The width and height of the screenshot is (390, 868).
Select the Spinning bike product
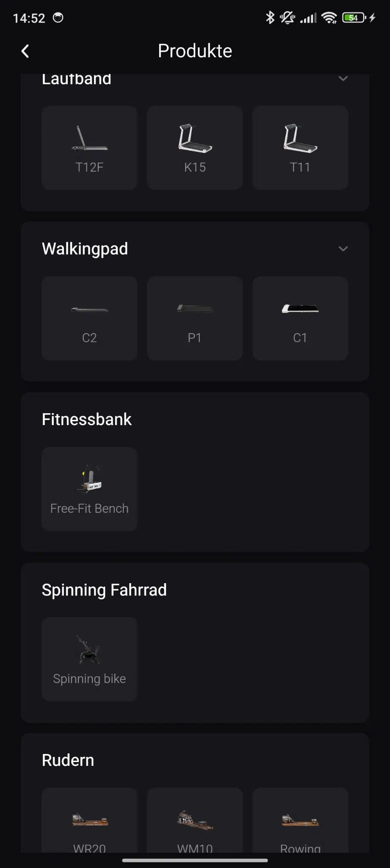click(89, 659)
